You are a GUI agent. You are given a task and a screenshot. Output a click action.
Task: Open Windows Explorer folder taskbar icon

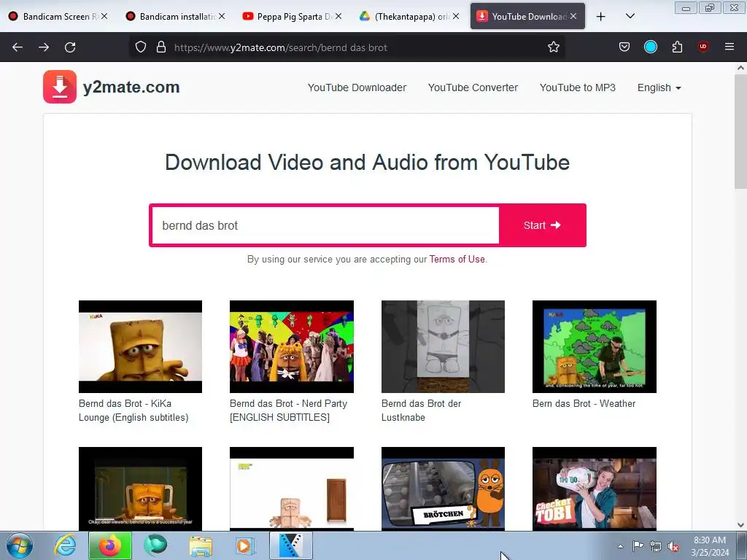point(201,545)
